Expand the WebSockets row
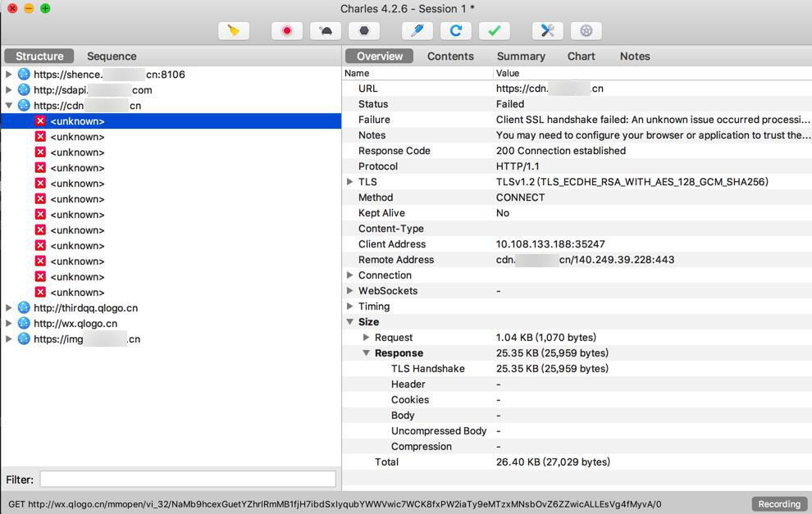The image size is (812, 514). (x=349, y=290)
